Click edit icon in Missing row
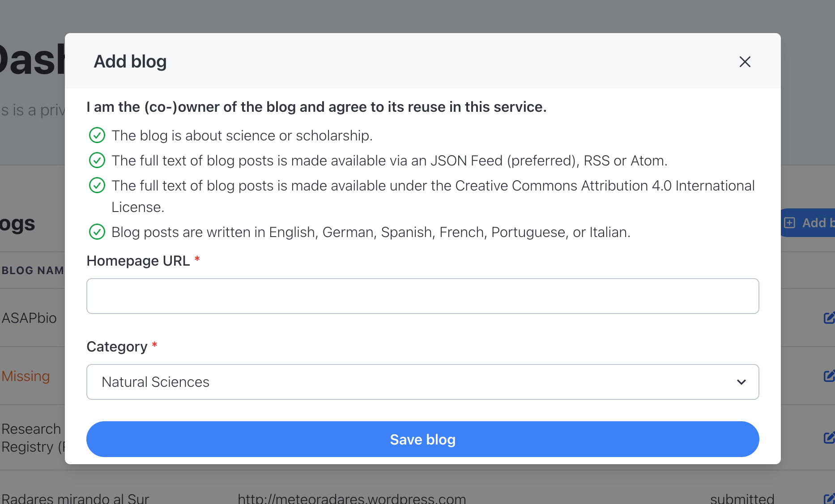Screen dimensions: 835x504 (829, 376)
